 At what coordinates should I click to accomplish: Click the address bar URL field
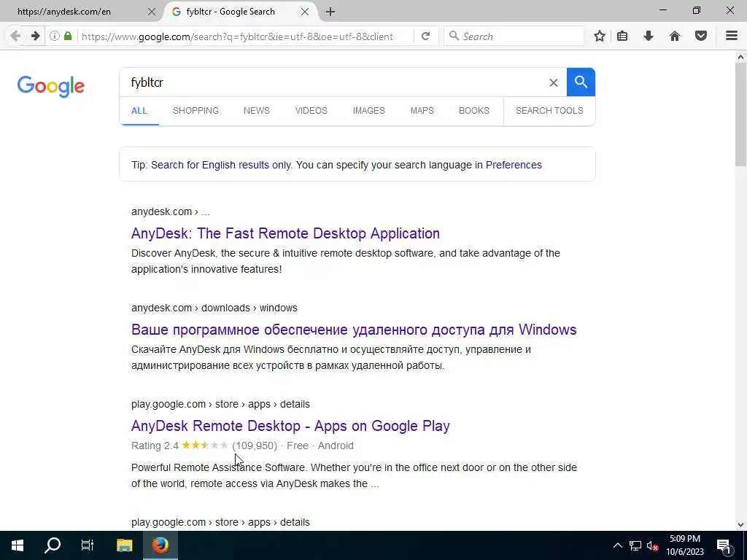coord(237,36)
